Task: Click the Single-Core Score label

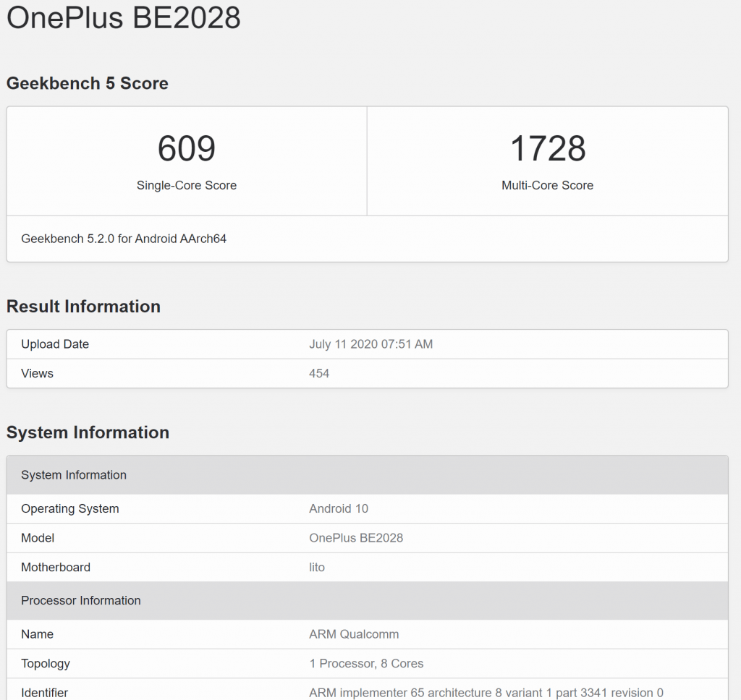Action: pos(187,185)
